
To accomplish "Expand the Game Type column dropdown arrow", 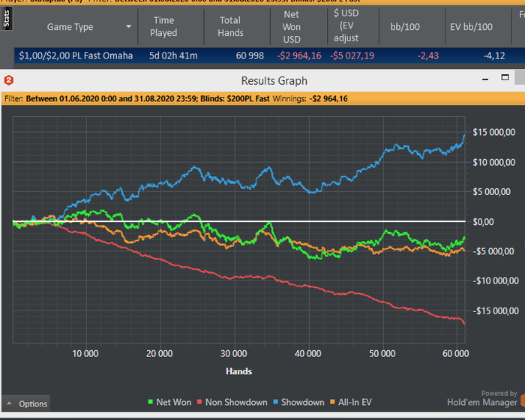I will point(128,26).
